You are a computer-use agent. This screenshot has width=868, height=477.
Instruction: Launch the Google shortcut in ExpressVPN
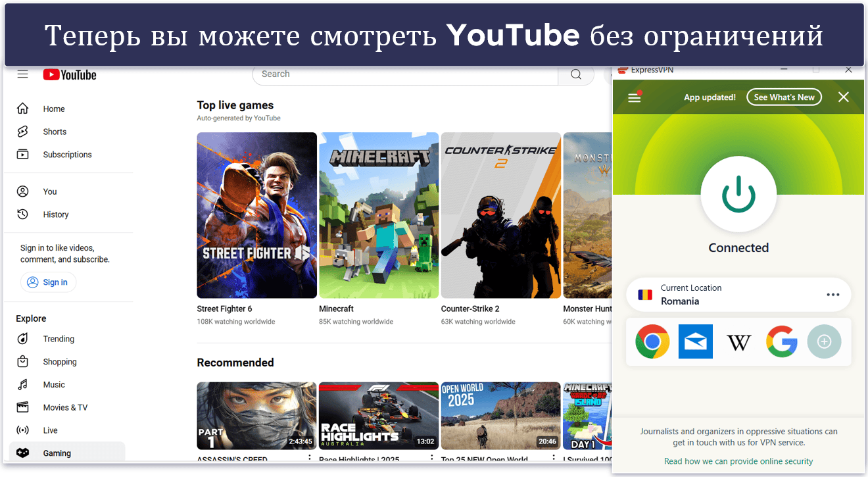click(x=782, y=341)
